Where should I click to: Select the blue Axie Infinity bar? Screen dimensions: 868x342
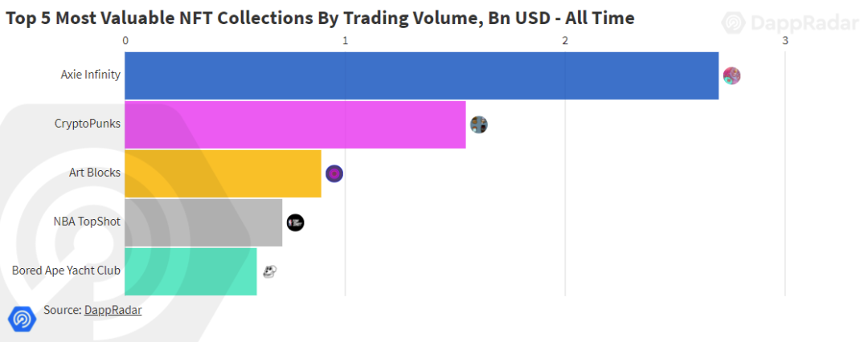[x=422, y=75]
